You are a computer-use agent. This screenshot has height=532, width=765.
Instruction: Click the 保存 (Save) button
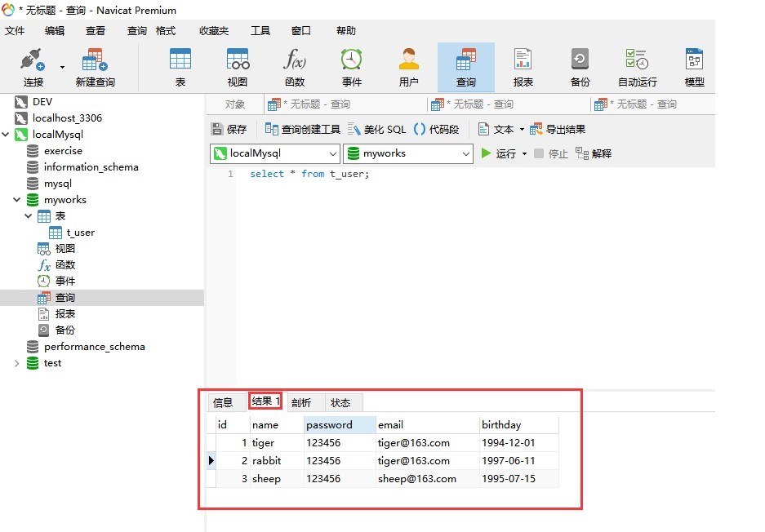(229, 129)
